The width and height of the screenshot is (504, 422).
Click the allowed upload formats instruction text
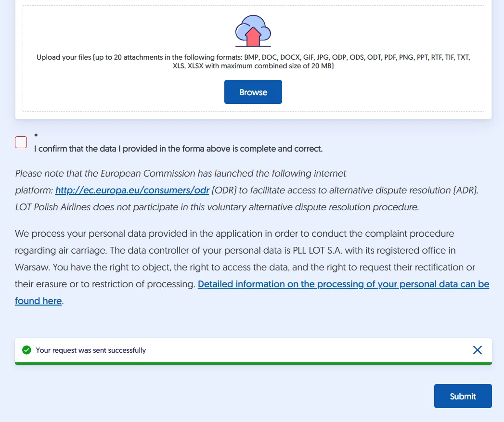coord(253,62)
